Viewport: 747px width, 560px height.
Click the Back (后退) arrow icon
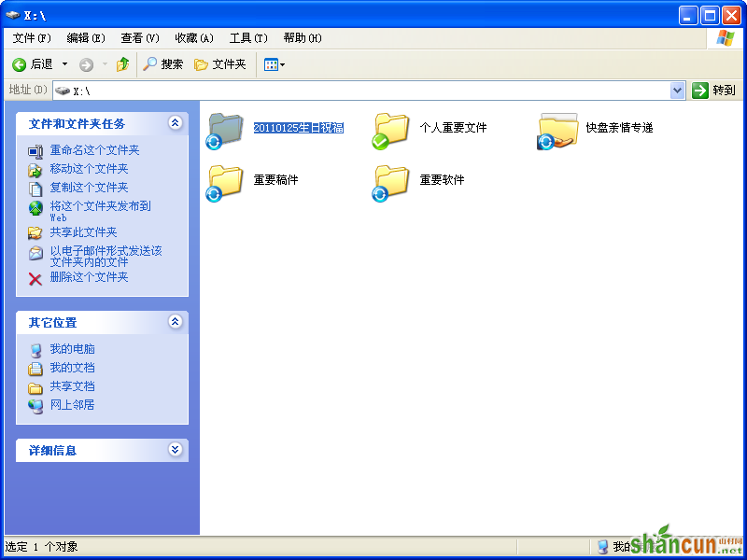(x=19, y=64)
